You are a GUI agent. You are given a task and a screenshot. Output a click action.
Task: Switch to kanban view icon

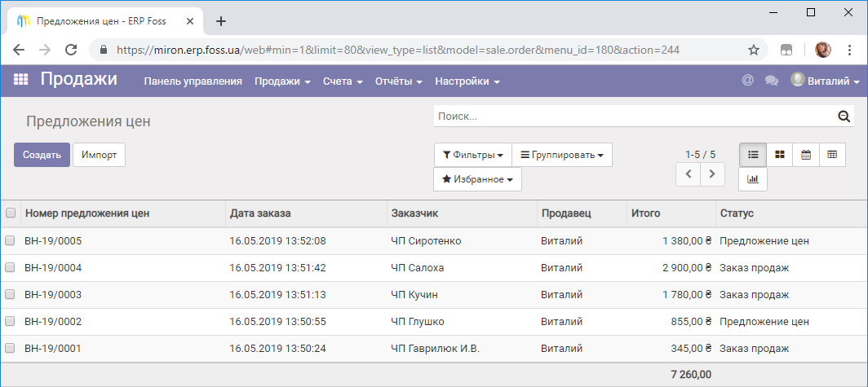click(779, 155)
